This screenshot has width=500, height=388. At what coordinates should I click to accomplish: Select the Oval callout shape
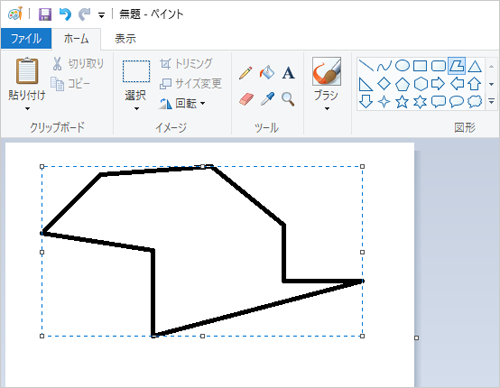pos(456,101)
